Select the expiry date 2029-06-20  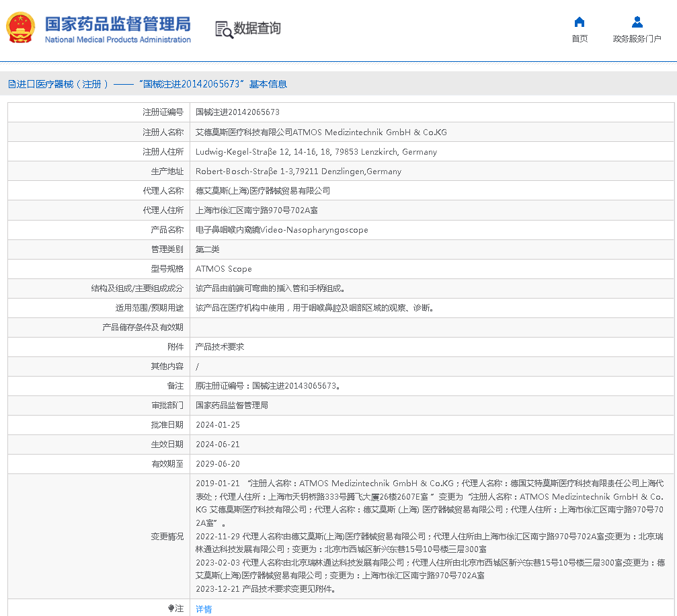click(218, 463)
